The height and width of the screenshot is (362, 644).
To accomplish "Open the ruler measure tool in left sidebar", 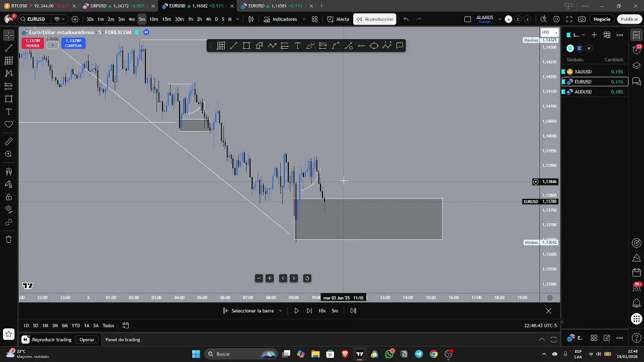I will (x=9, y=142).
